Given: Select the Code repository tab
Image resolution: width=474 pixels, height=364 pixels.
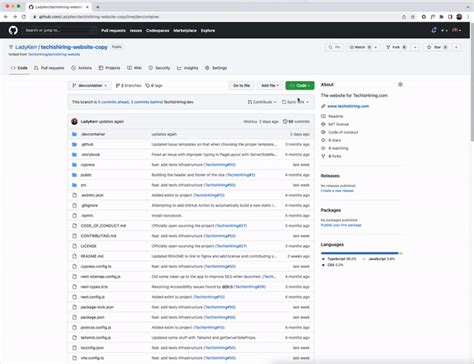Looking at the screenshot, I should tap(19, 68).
